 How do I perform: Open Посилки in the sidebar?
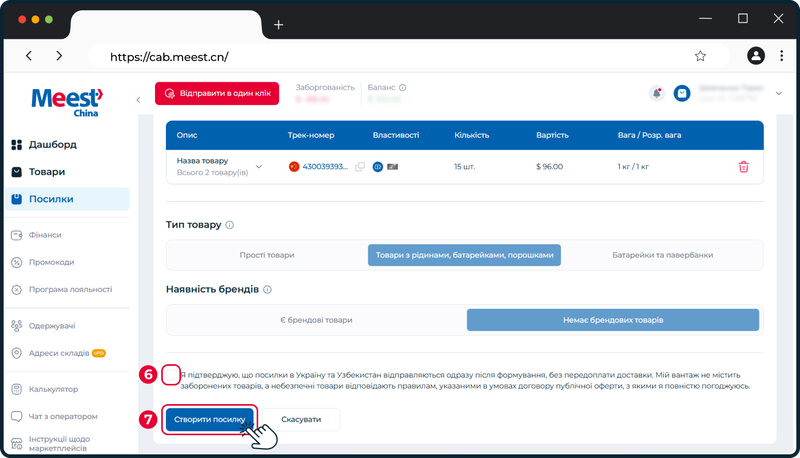(x=67, y=199)
